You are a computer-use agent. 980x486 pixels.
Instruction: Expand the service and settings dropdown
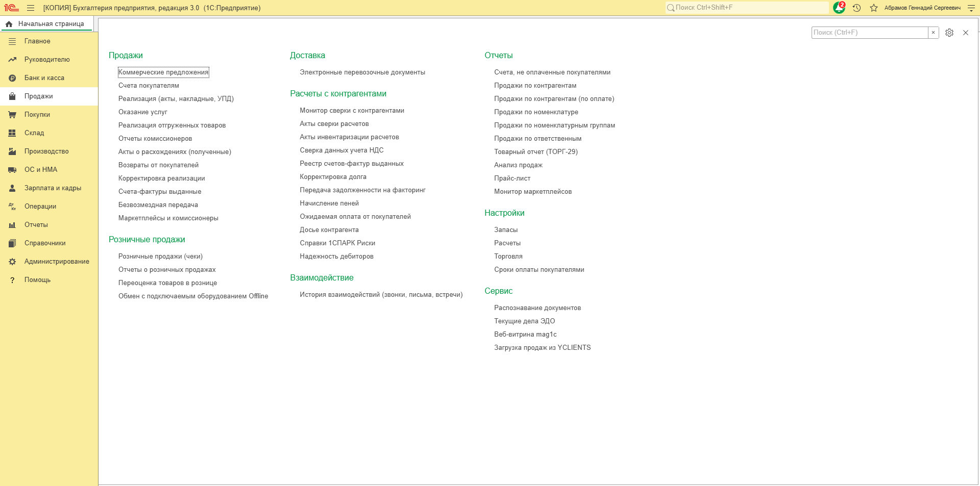tap(971, 8)
